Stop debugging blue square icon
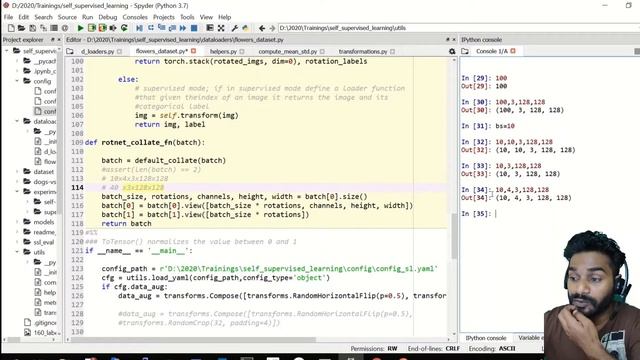 pos(194,28)
